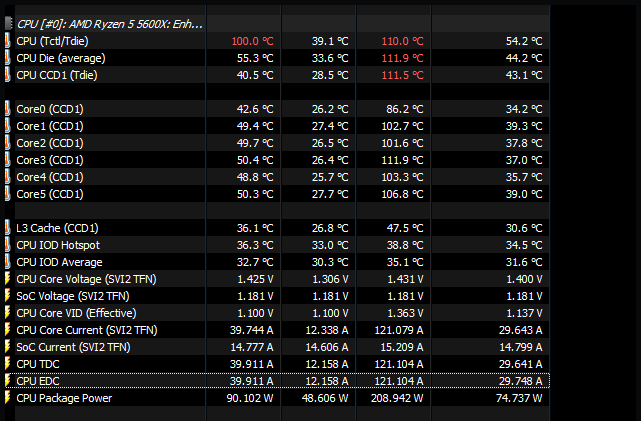
Task: Click the CPU EDC sensor label
Action: tap(38, 381)
